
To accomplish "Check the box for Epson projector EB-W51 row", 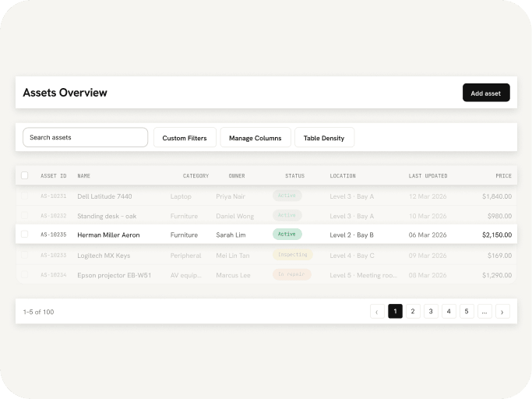I will [24, 275].
